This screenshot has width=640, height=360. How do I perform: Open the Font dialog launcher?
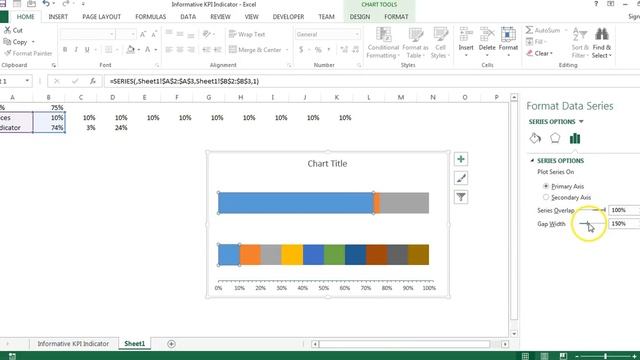pos(157,65)
